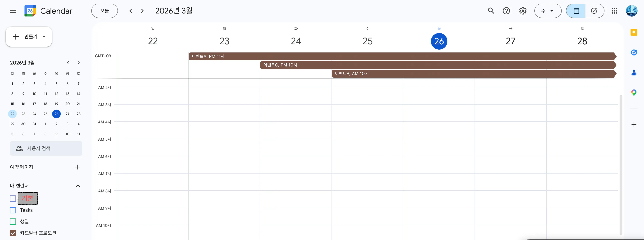Click the calendar grid vertical scrollbar

pos(621,165)
